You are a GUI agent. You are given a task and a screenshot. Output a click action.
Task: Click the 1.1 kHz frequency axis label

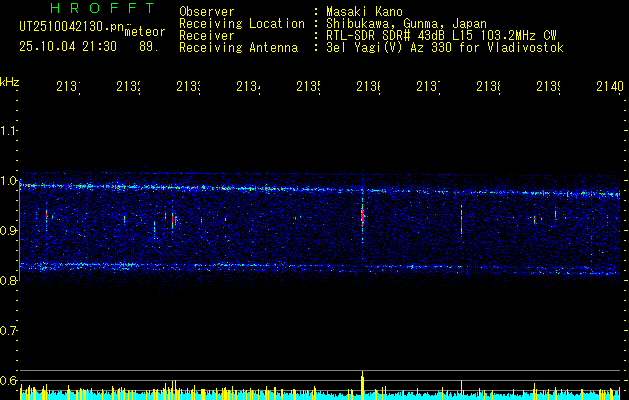click(x=8, y=130)
